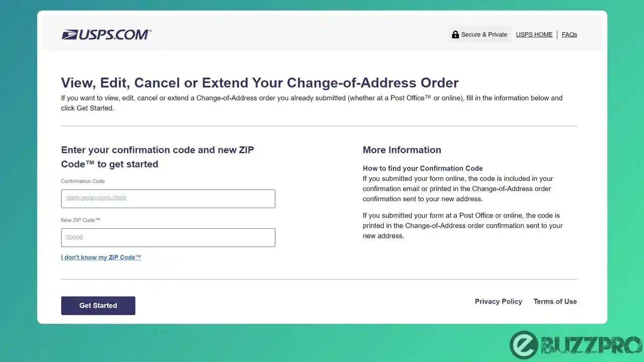Click the BuzzPro text logo bottom right

click(591, 345)
